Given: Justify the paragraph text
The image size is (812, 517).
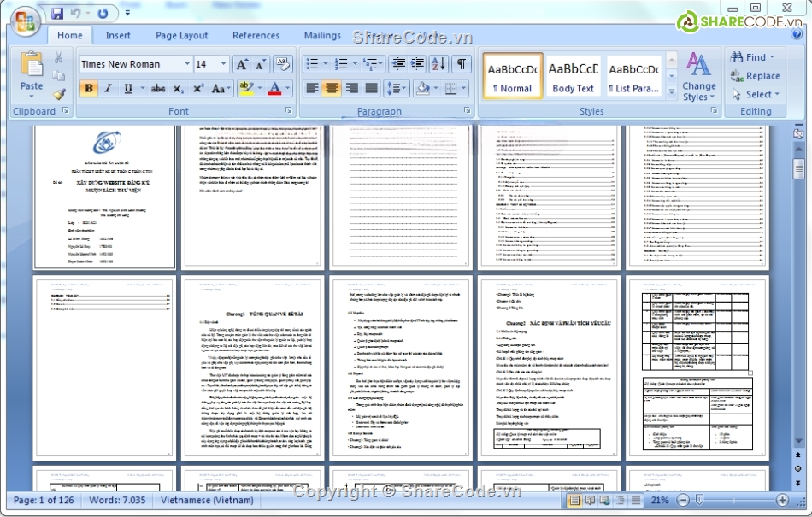Looking at the screenshot, I should click(x=371, y=89).
